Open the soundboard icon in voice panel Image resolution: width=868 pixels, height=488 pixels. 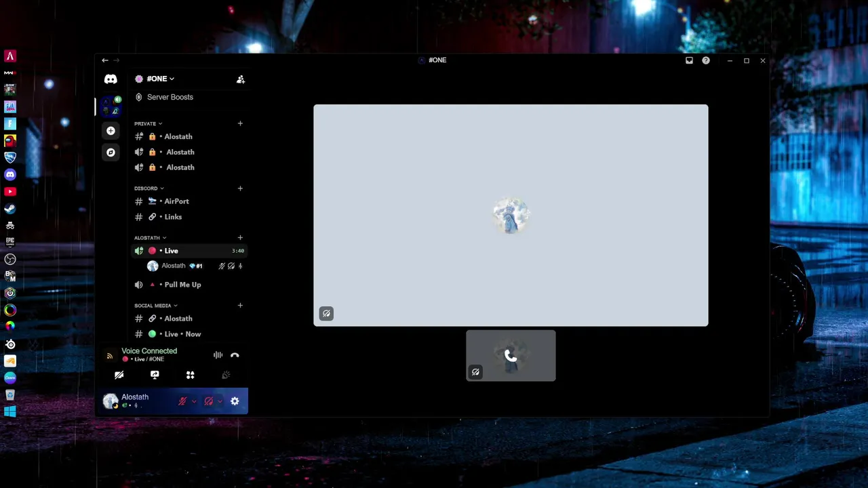[226, 375]
